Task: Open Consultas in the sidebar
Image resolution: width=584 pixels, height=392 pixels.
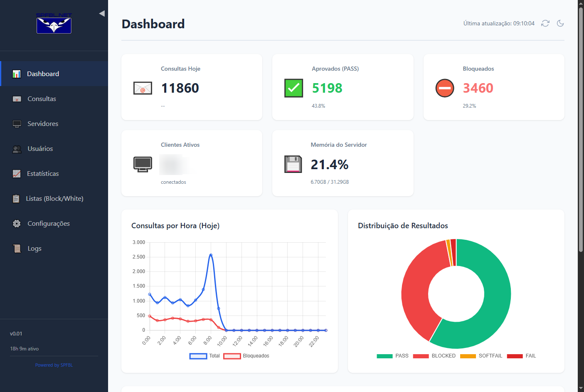Action: (x=54, y=99)
